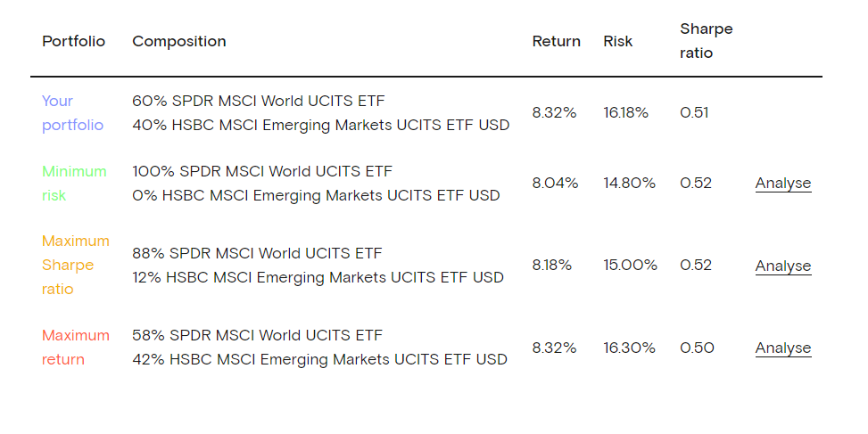Screen dimensions: 868x434
Task: Click the 0.50 Sharpe ratio value
Action: (697, 348)
